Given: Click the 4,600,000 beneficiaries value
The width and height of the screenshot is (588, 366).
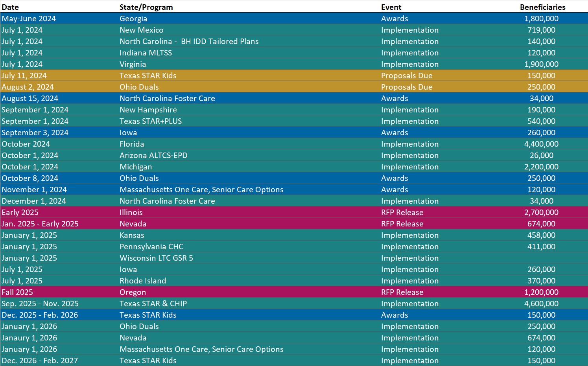Looking at the screenshot, I should tap(541, 303).
